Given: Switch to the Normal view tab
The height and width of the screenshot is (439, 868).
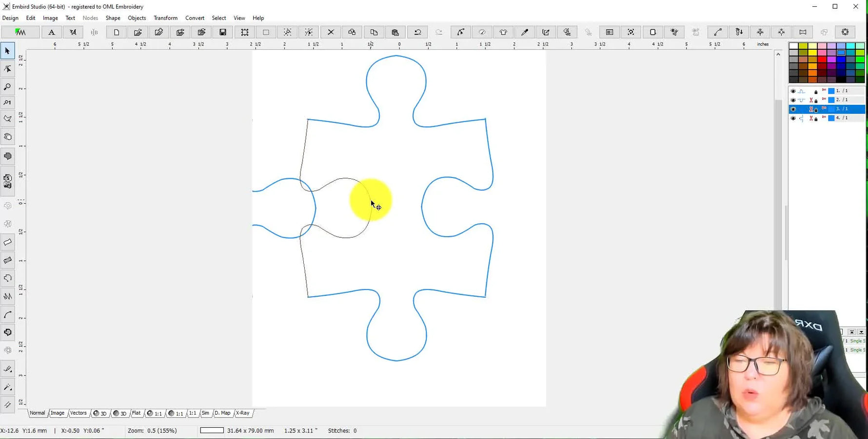Looking at the screenshot, I should 37,413.
